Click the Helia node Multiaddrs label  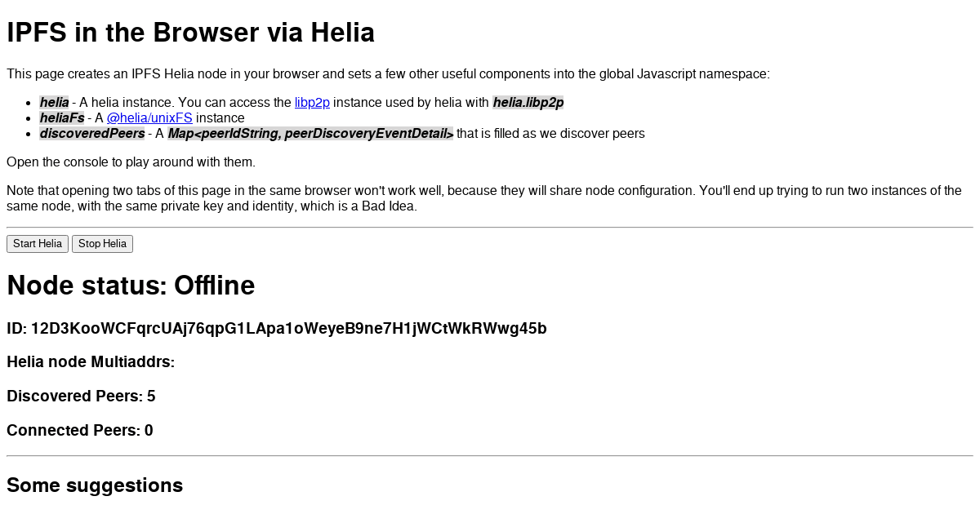(x=90, y=361)
